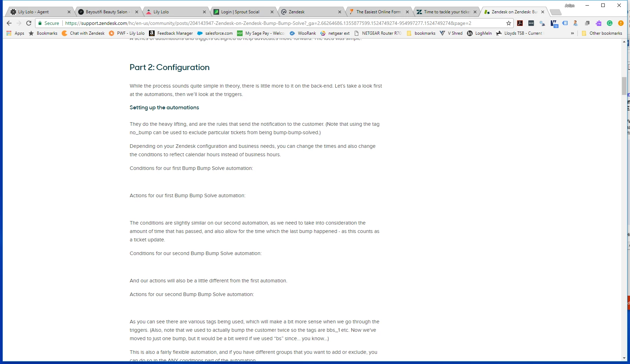Click the blue tag assistant extension icon

coord(565,23)
